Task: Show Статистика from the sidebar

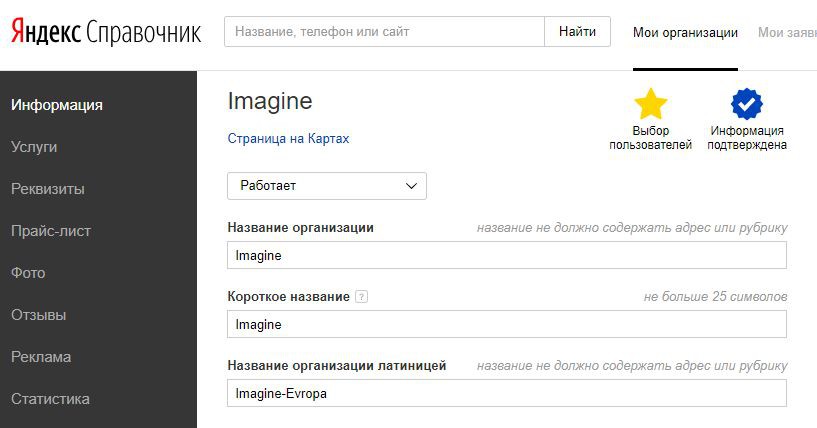Action: [x=50, y=399]
